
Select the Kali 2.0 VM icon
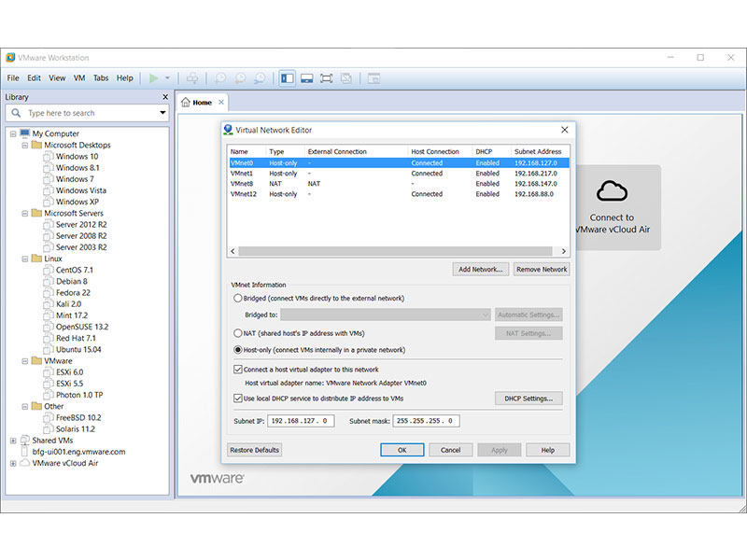pos(49,304)
